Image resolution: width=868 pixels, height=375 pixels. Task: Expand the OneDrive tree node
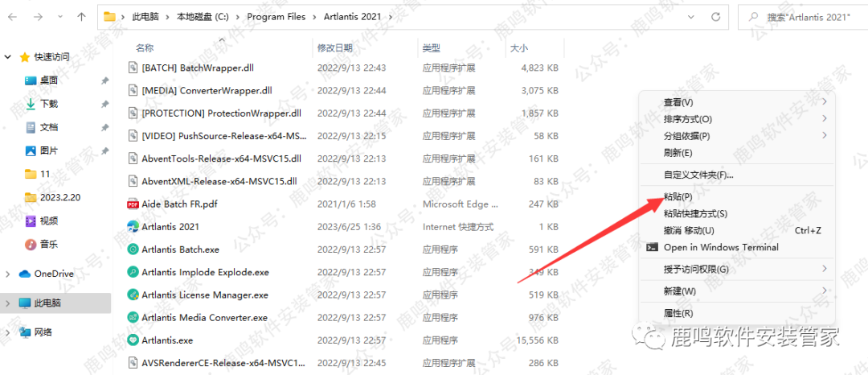(8, 274)
